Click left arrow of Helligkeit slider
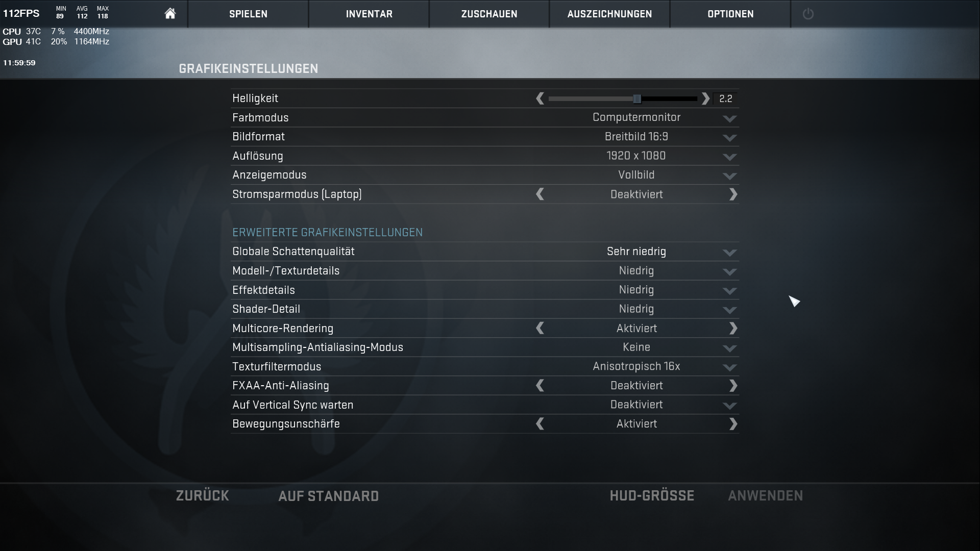The height and width of the screenshot is (551, 980). click(540, 98)
